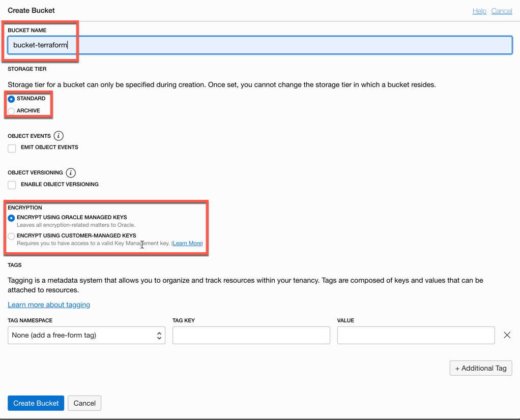Select the Standard storage tier
The image size is (520, 420).
[11, 99]
